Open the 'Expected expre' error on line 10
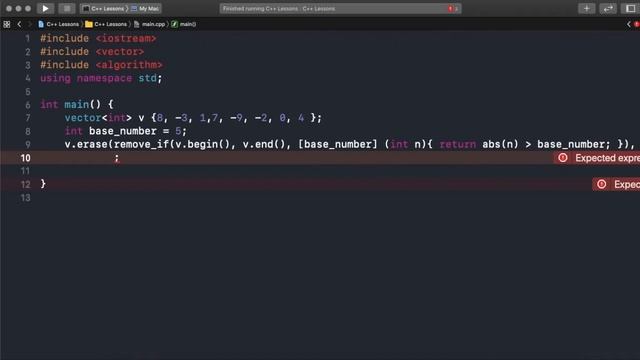This screenshot has width=640, height=360. click(597, 158)
